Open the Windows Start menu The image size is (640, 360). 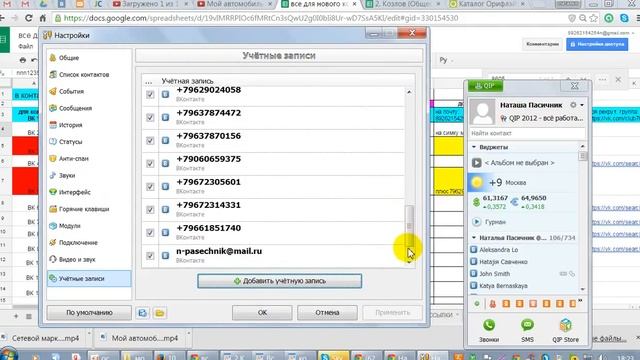point(9,354)
